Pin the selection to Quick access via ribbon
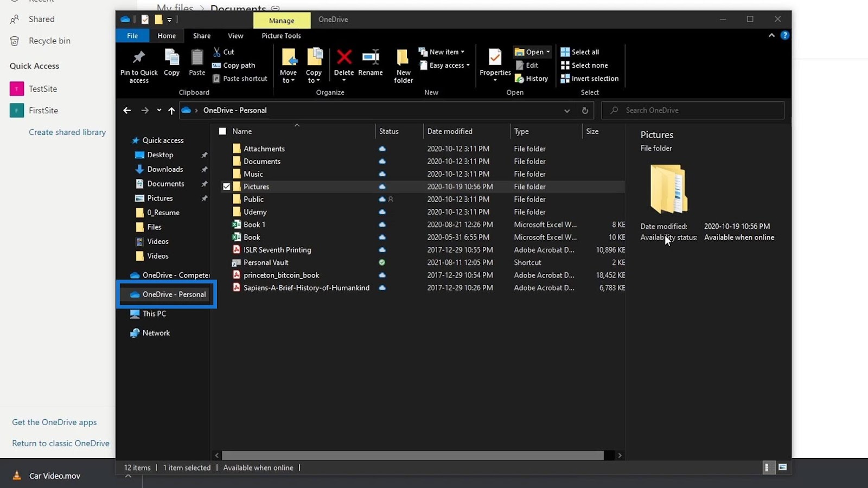 coord(139,66)
